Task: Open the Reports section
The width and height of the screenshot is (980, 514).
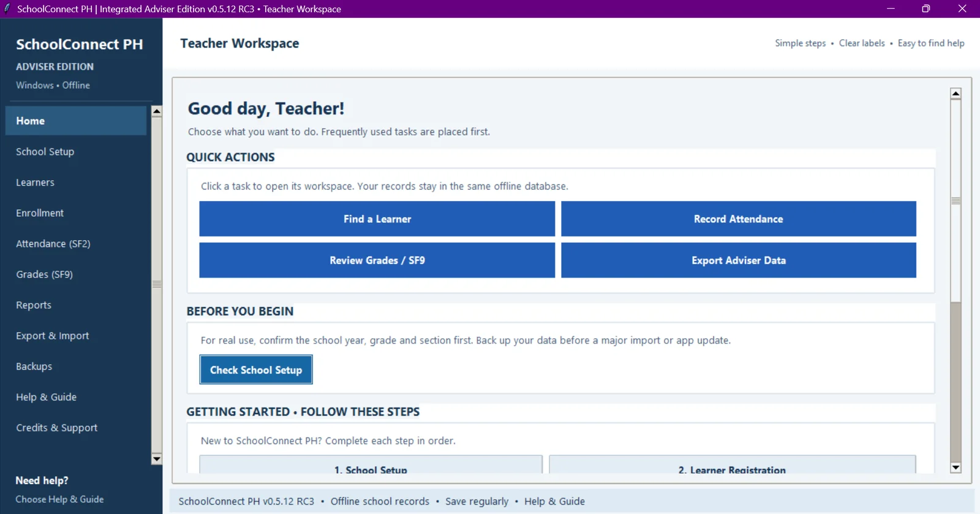Action: 76,304
